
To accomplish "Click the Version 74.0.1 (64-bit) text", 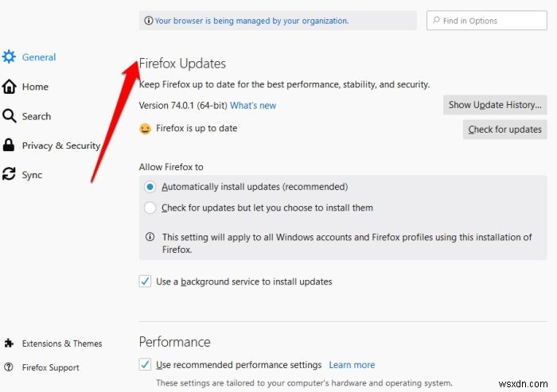I will [x=183, y=106].
